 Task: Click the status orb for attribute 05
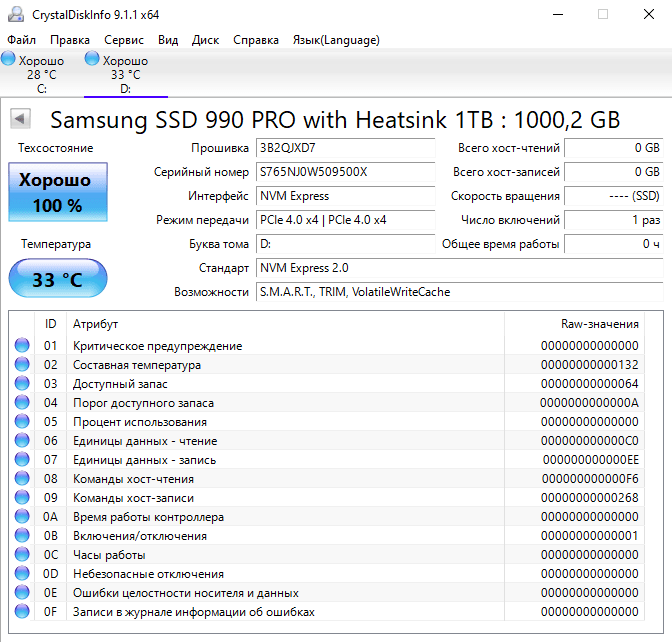click(x=22, y=421)
